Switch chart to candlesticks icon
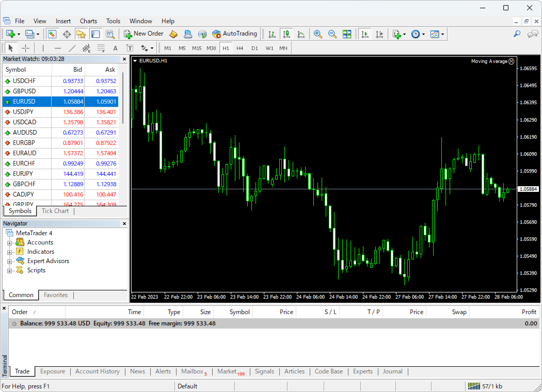Image resolution: width=542 pixels, height=392 pixels. point(286,34)
